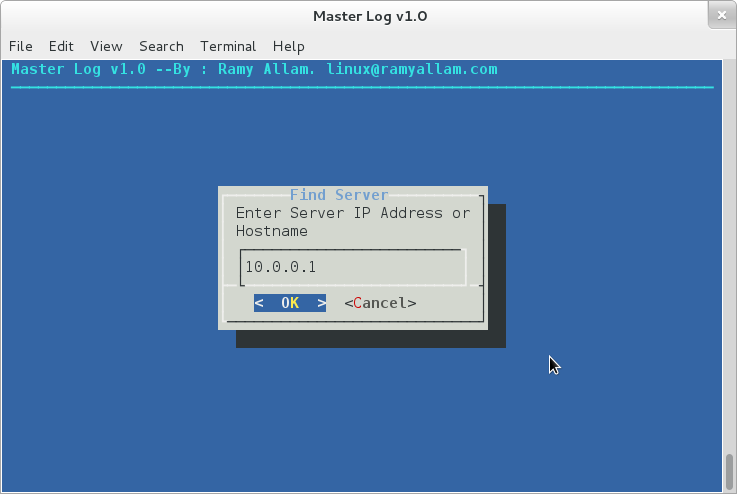Click the dark drop shadow below the dialog

[x=370, y=339]
